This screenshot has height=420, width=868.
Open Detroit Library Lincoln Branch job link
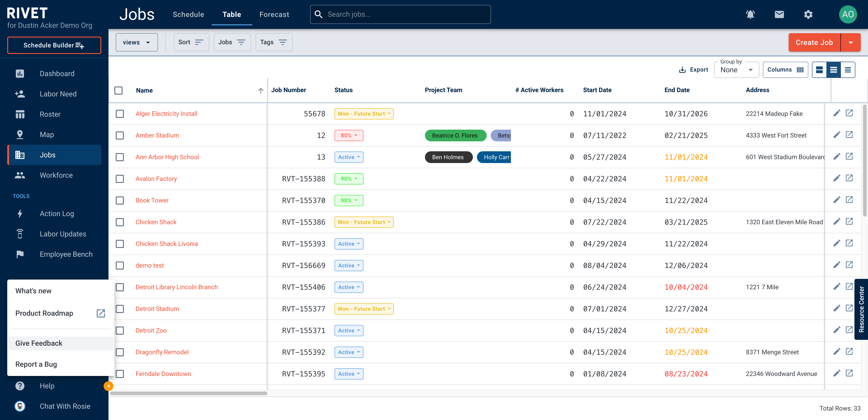177,287
